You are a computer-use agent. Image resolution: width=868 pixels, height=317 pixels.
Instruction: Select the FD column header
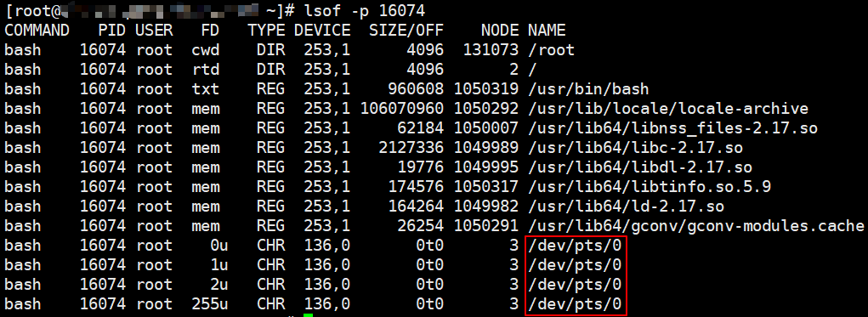point(210,30)
